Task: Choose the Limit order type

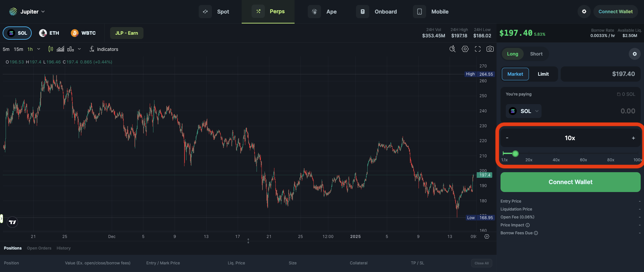Action: click(543, 74)
